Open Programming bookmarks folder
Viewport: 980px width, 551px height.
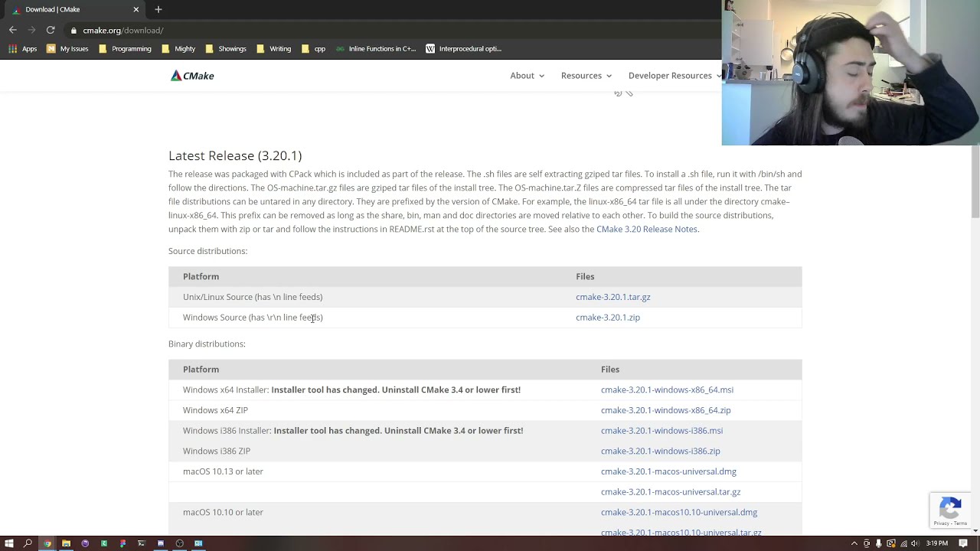(124, 48)
